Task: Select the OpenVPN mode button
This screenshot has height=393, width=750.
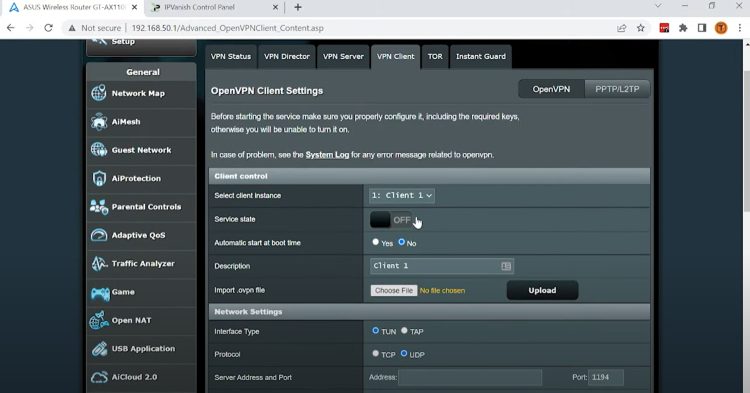Action: pyautogui.click(x=551, y=89)
